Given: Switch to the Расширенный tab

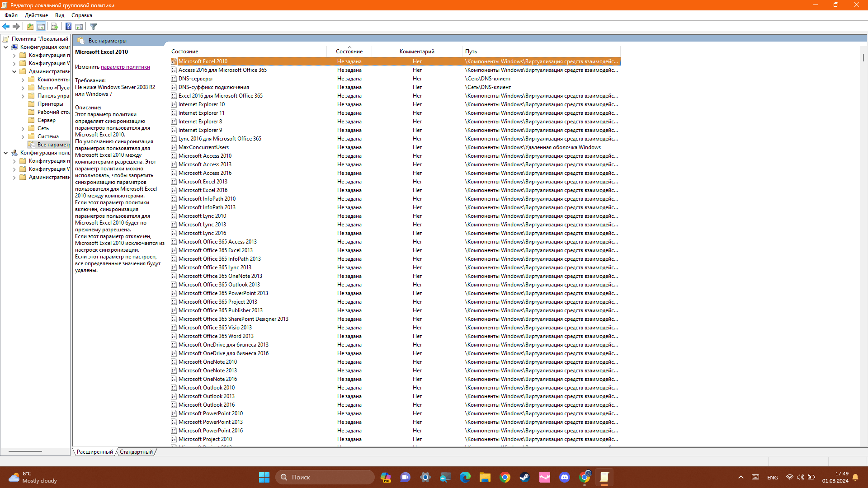Looking at the screenshot, I should pyautogui.click(x=94, y=452).
